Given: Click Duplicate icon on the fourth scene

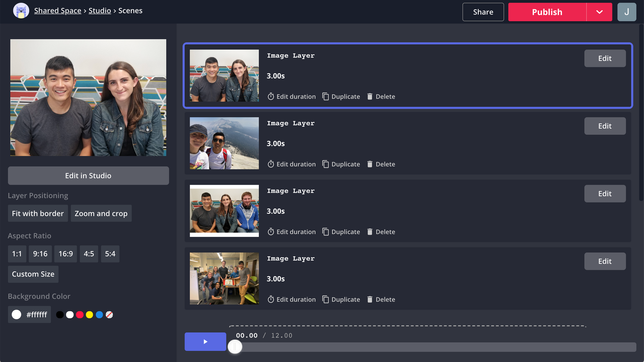Looking at the screenshot, I should pyautogui.click(x=326, y=299).
